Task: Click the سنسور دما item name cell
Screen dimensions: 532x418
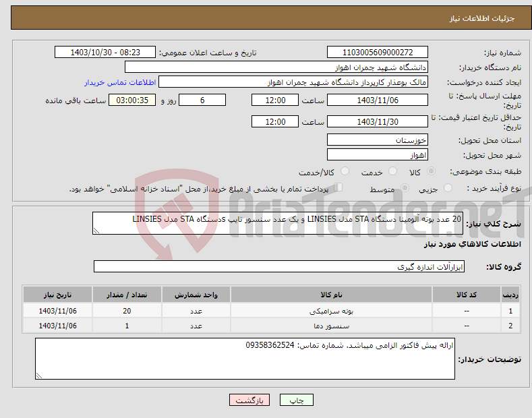Action: 331,326
